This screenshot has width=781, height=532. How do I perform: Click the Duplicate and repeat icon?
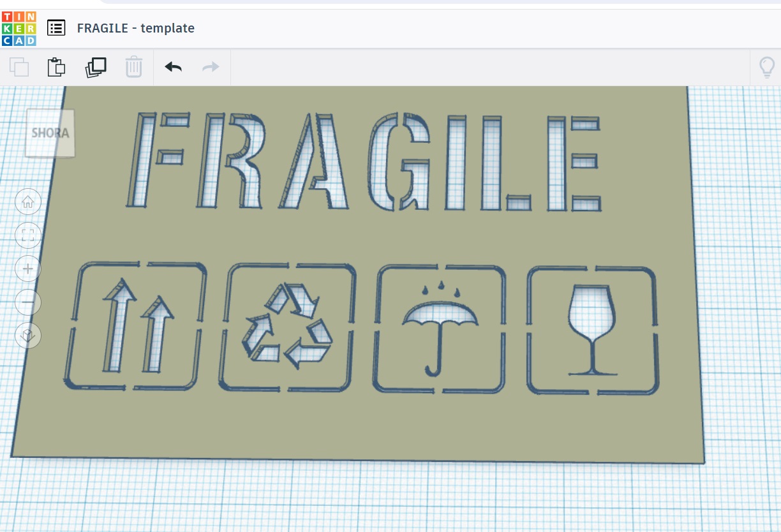coord(96,67)
